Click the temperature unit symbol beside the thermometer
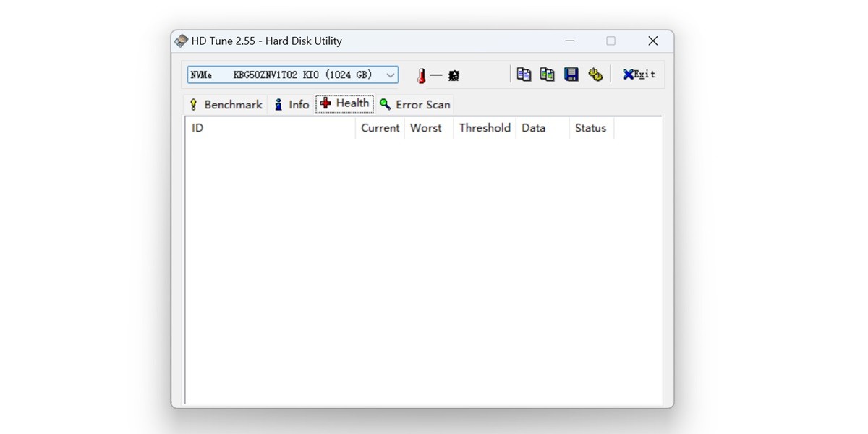 (x=454, y=75)
